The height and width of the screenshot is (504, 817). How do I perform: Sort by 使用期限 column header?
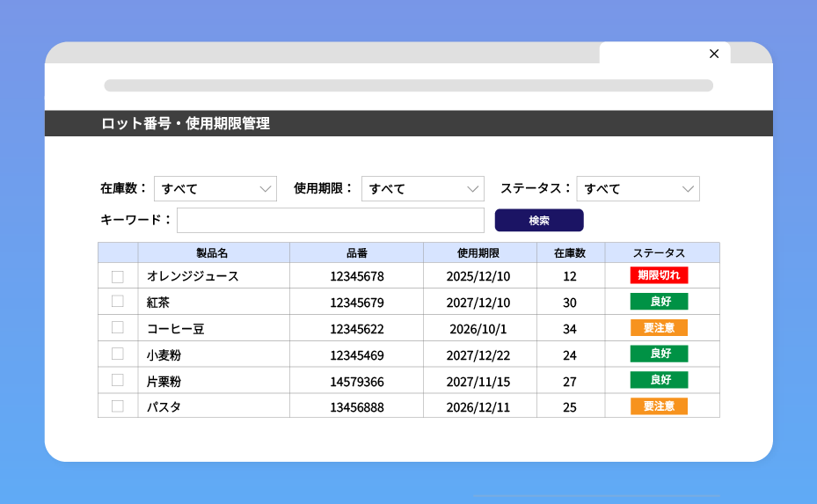coord(479,253)
